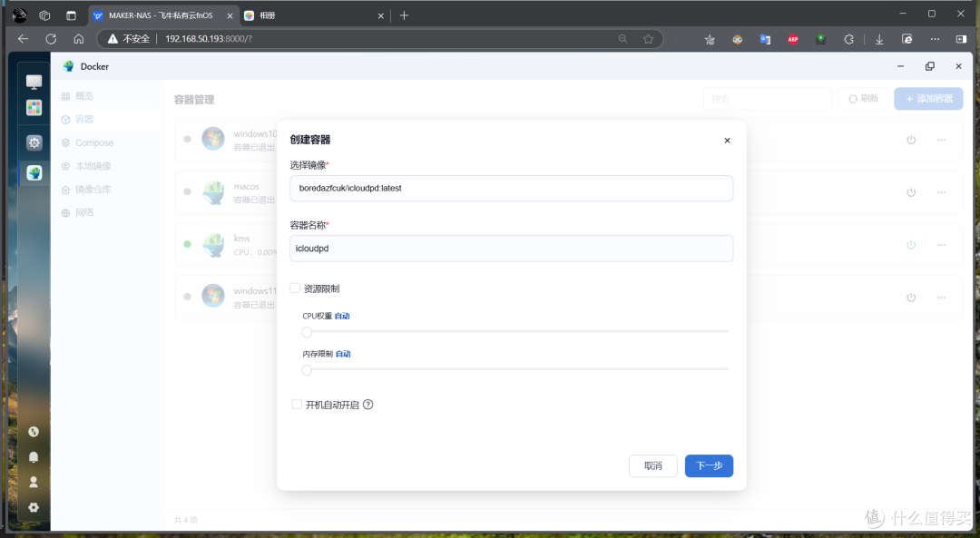This screenshot has width=980, height=538.
Task: Open a new browser tab
Action: click(405, 15)
